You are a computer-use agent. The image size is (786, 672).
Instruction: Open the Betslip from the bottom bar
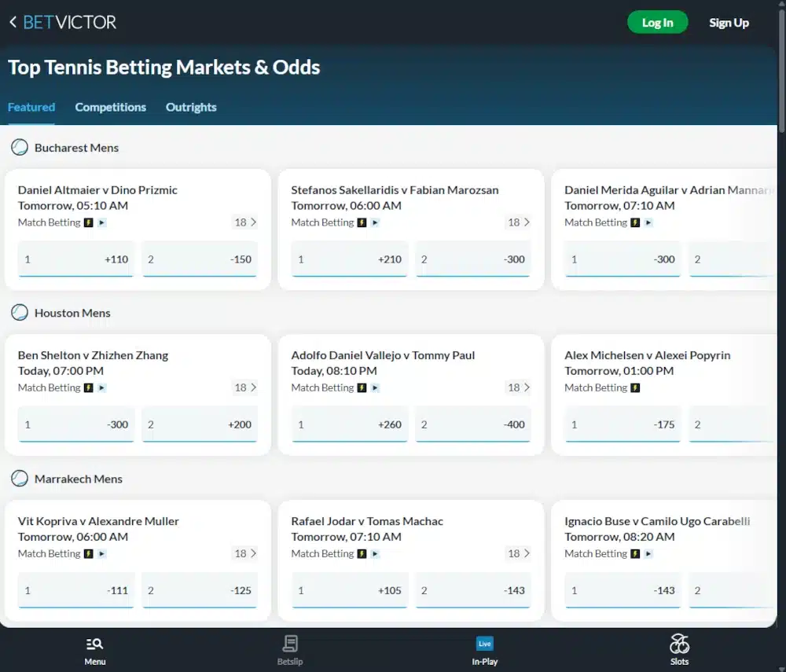[289, 651]
